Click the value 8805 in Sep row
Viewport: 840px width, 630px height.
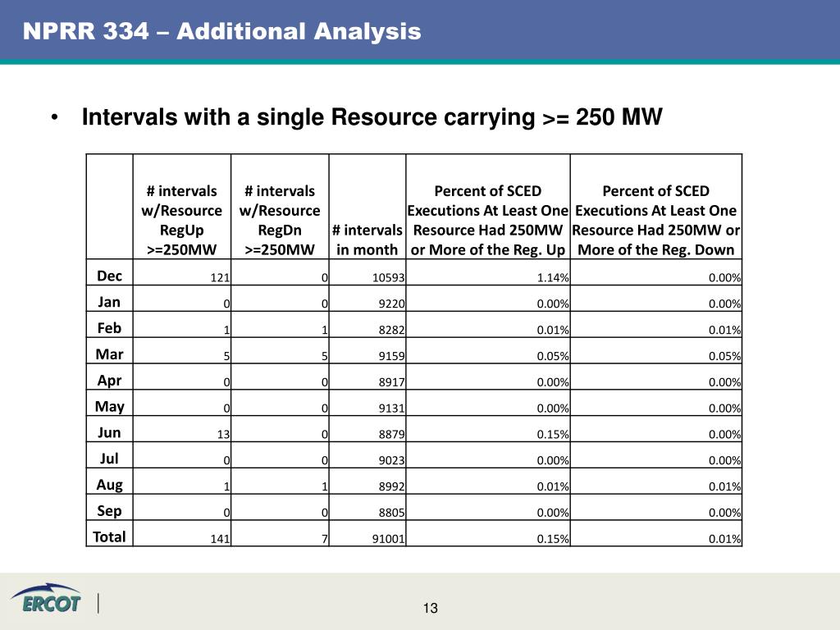pos(391,513)
